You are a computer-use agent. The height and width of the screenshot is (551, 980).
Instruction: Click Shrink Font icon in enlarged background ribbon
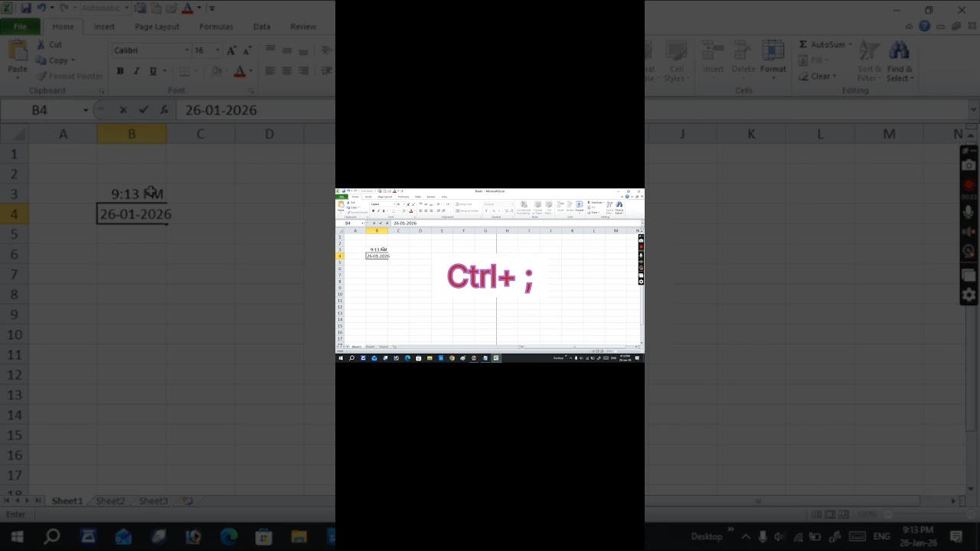point(249,51)
